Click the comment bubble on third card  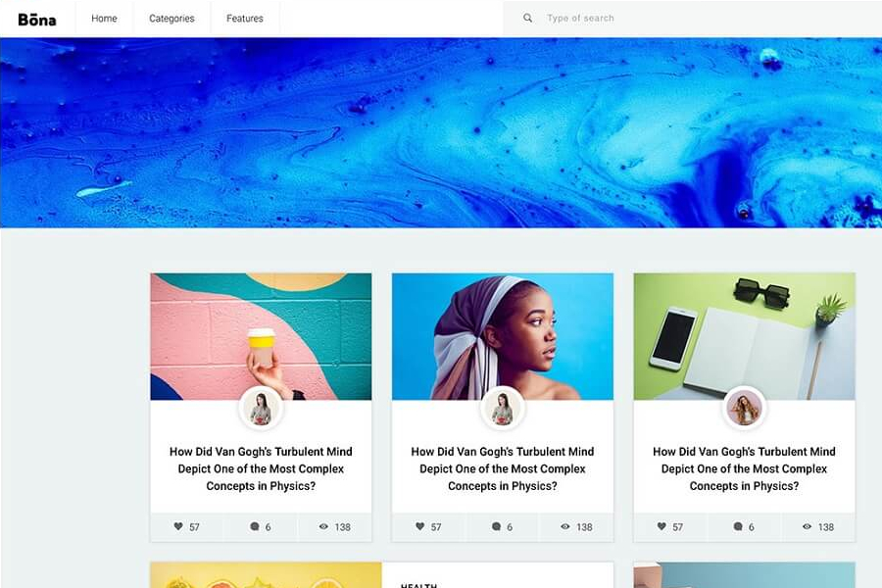point(738,526)
